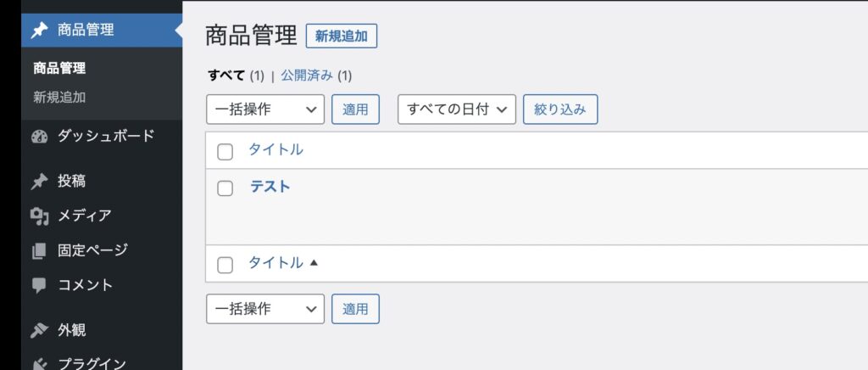Click the 絞り込み filter button

point(560,109)
